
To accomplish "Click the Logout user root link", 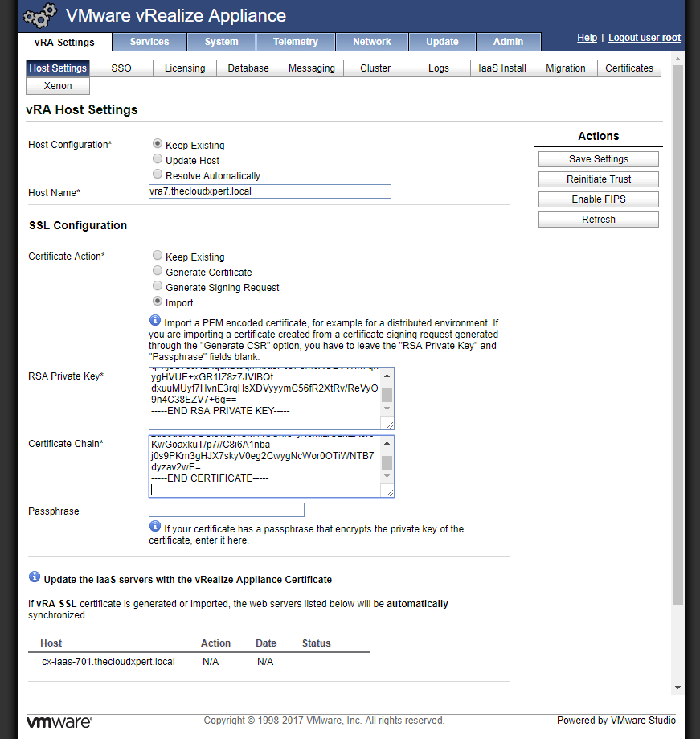I will pyautogui.click(x=644, y=38).
